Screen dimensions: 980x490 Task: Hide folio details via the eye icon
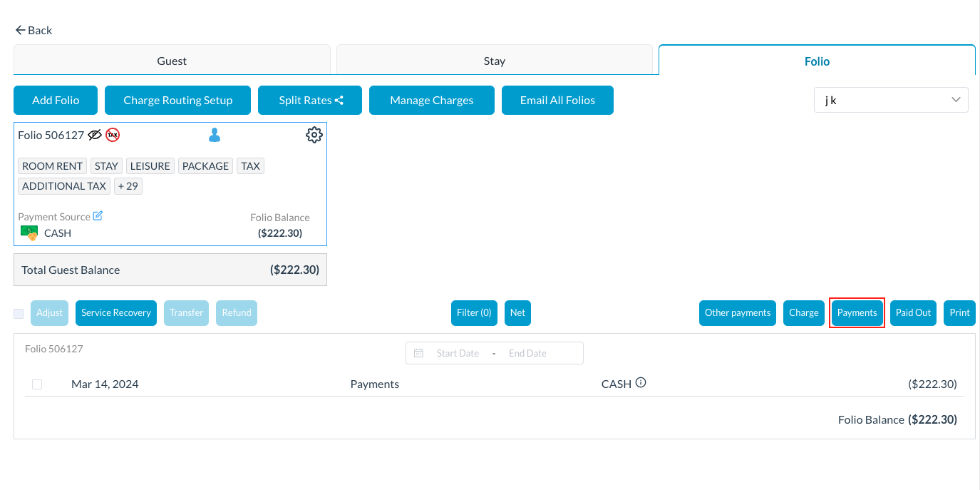(96, 134)
